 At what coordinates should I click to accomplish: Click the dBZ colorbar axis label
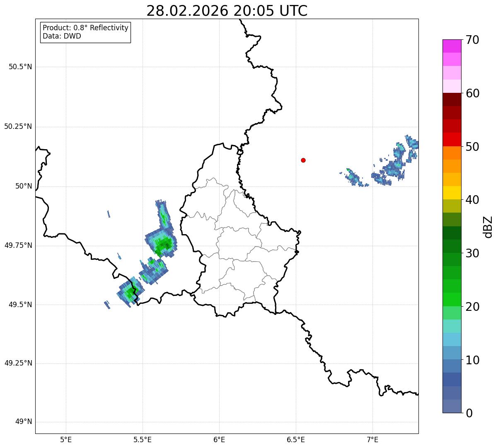(x=488, y=226)
